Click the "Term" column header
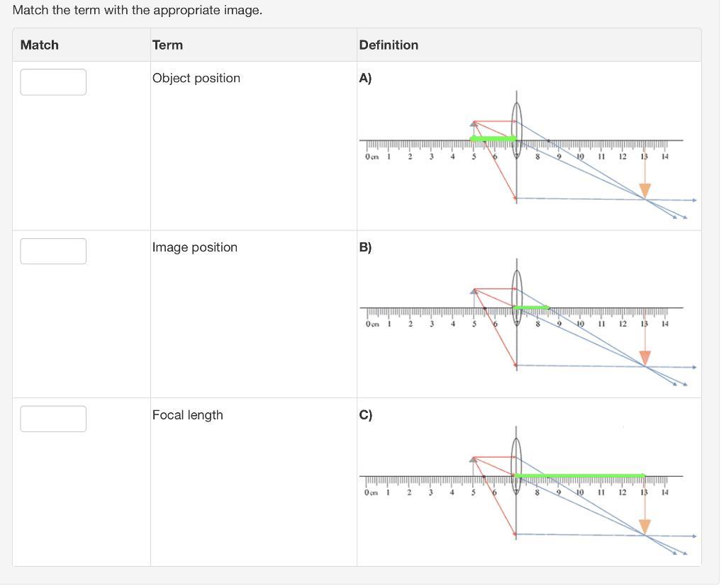This screenshot has height=588, width=726. 167,45
